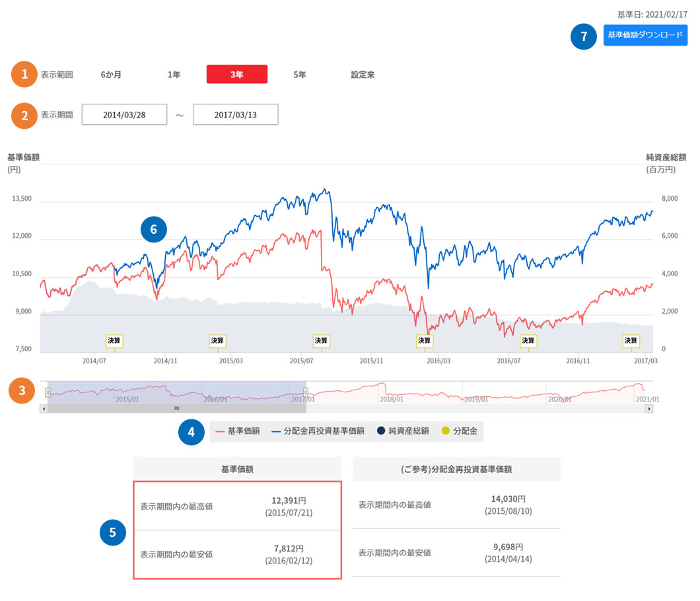Click the 決算 marker near 2016/03
Image resolution: width=700 pixels, height=601 pixels.
424,341
